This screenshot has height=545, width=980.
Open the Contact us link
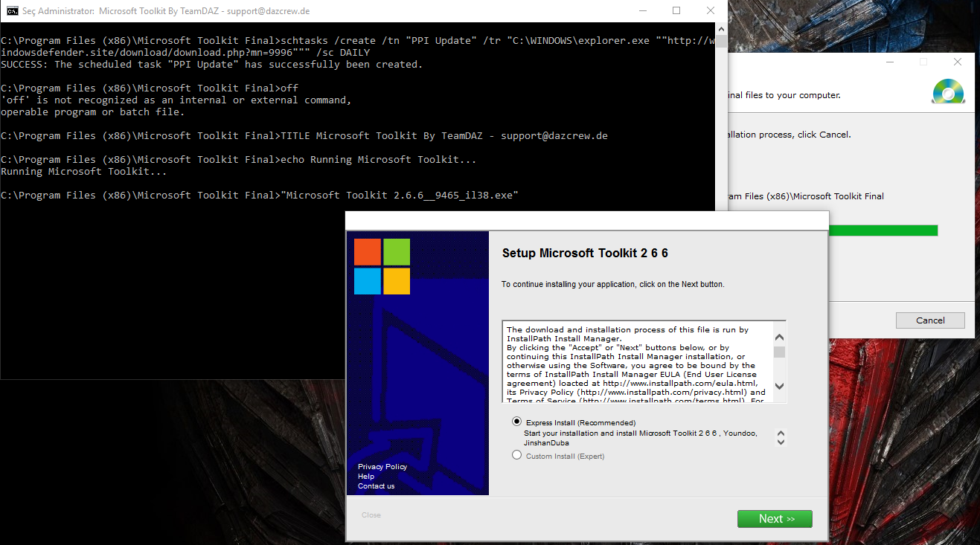tap(377, 486)
